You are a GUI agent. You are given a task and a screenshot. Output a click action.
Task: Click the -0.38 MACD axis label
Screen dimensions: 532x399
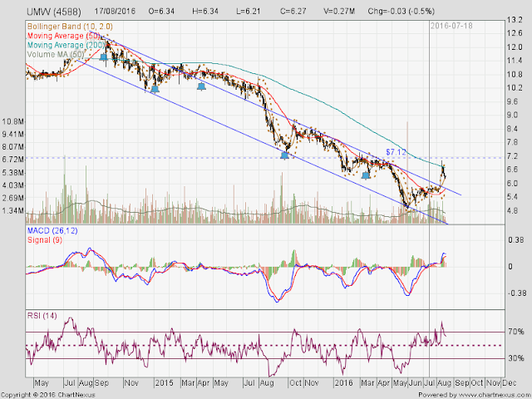pyautogui.click(x=515, y=293)
